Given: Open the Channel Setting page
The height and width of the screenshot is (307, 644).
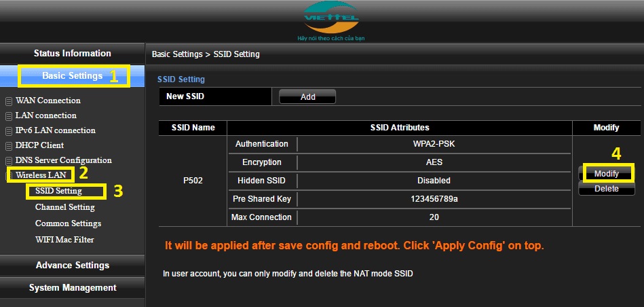Looking at the screenshot, I should (x=64, y=207).
